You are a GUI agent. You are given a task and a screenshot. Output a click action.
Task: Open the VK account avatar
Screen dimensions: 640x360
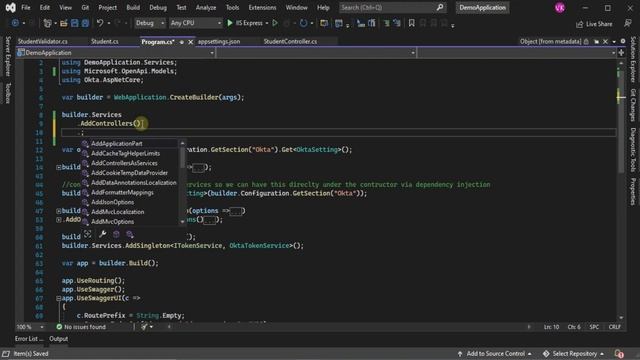coord(560,7)
